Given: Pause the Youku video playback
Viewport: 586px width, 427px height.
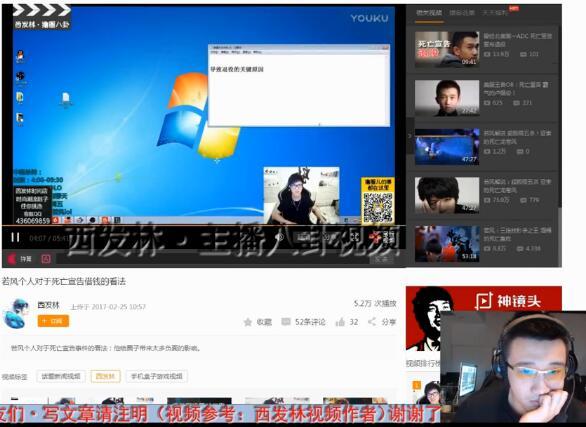Looking at the screenshot, I should click(15, 237).
